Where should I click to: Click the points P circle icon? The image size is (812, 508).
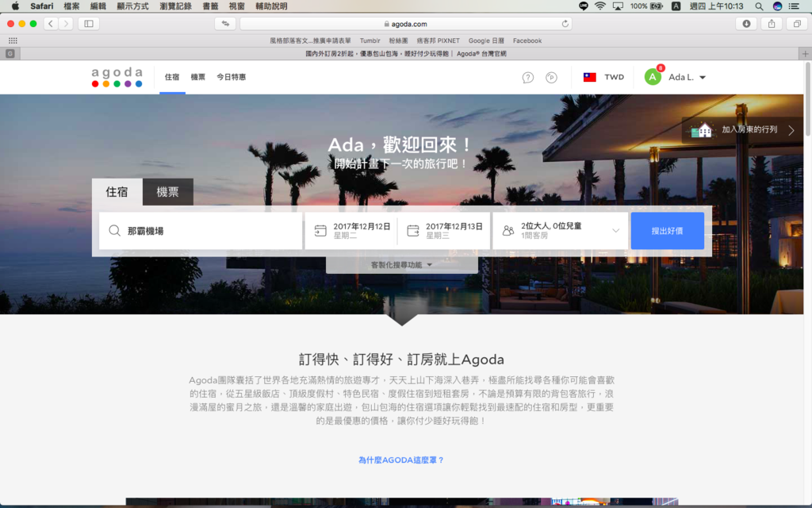click(552, 78)
